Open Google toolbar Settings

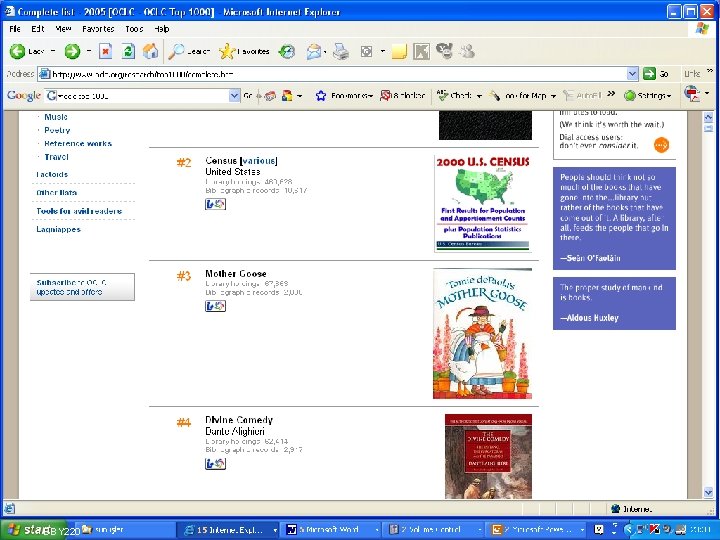(x=644, y=96)
